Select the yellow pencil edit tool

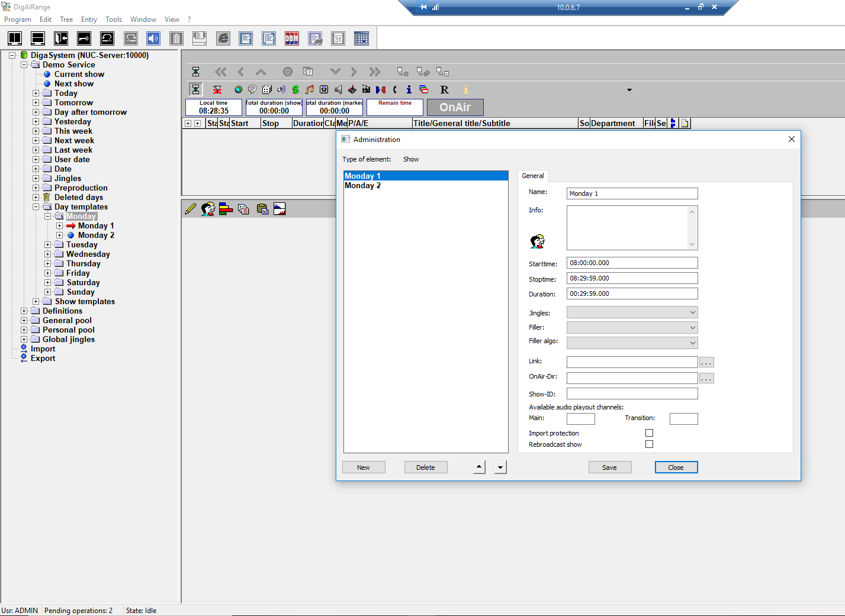(190, 209)
